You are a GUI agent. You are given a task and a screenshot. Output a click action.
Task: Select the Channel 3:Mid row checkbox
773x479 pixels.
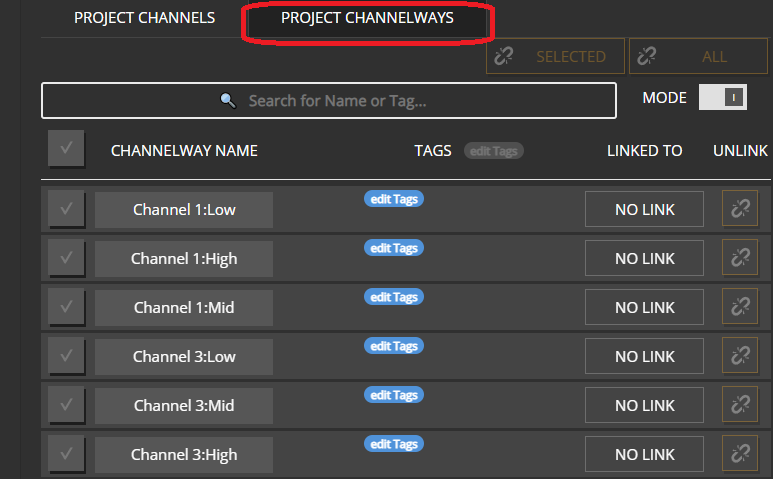pos(66,406)
